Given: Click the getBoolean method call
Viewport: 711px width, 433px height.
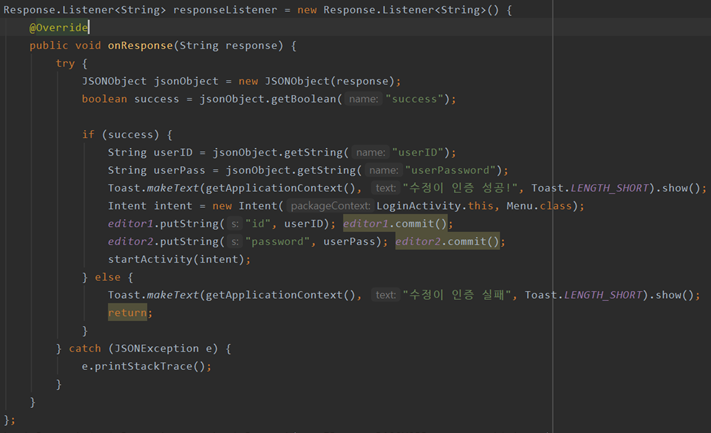Looking at the screenshot, I should (x=303, y=99).
